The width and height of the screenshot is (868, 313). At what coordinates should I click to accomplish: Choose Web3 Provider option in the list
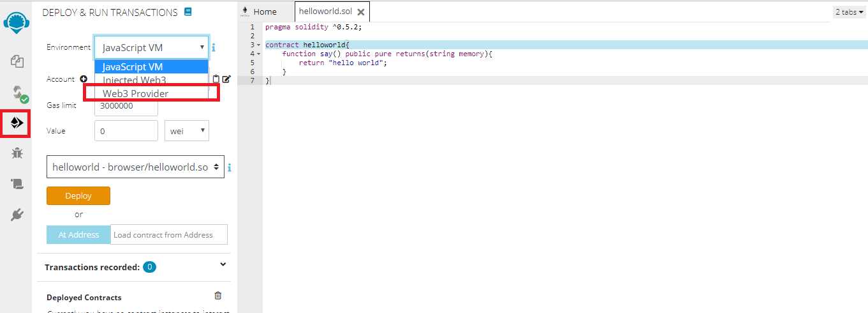point(151,93)
